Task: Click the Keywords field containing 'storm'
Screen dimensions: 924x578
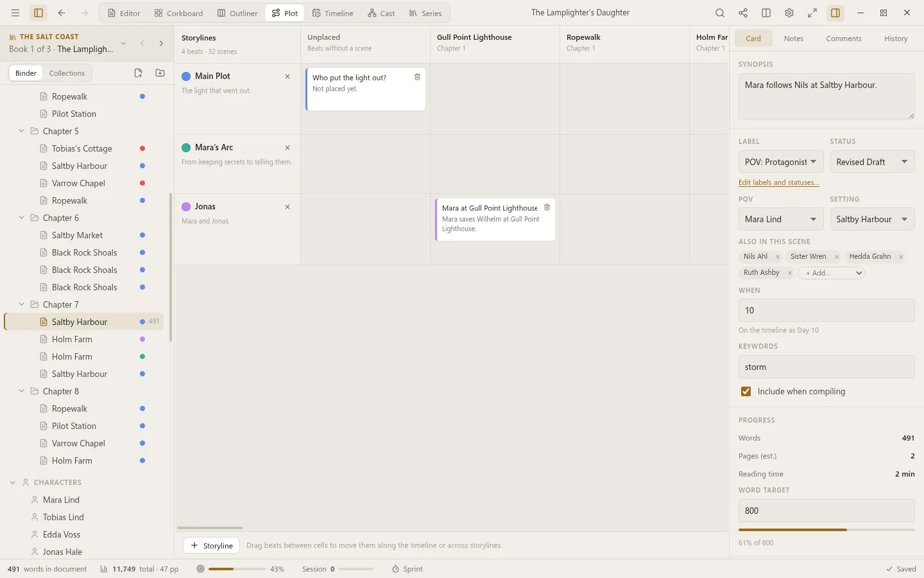Action: tap(826, 367)
